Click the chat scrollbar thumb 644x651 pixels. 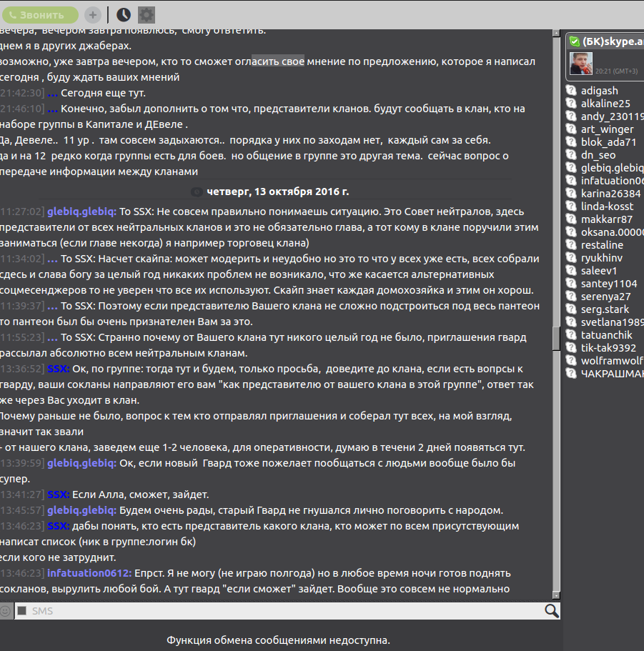pos(556,339)
